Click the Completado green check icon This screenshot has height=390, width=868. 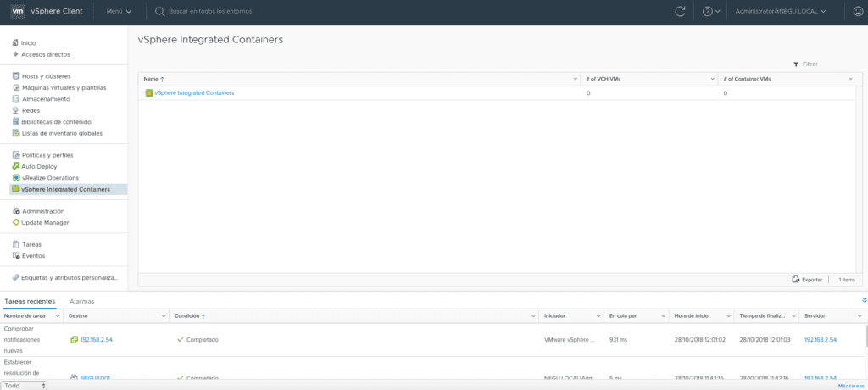(x=180, y=340)
